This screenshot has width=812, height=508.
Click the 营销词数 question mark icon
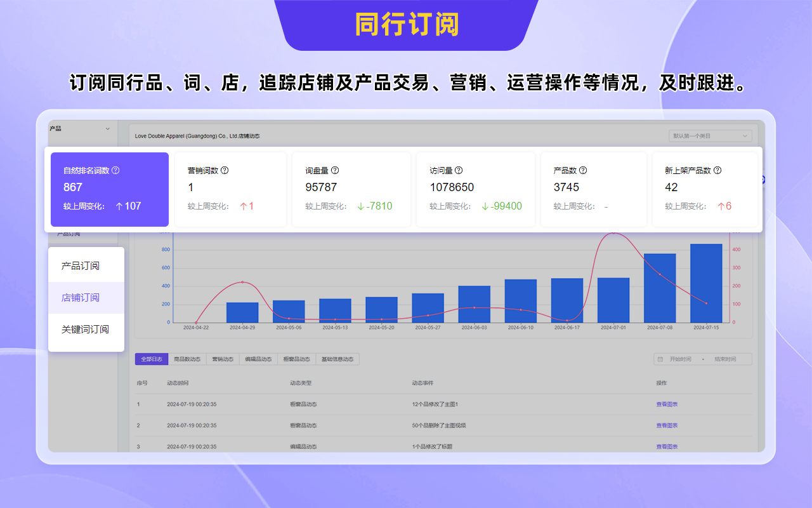(224, 170)
